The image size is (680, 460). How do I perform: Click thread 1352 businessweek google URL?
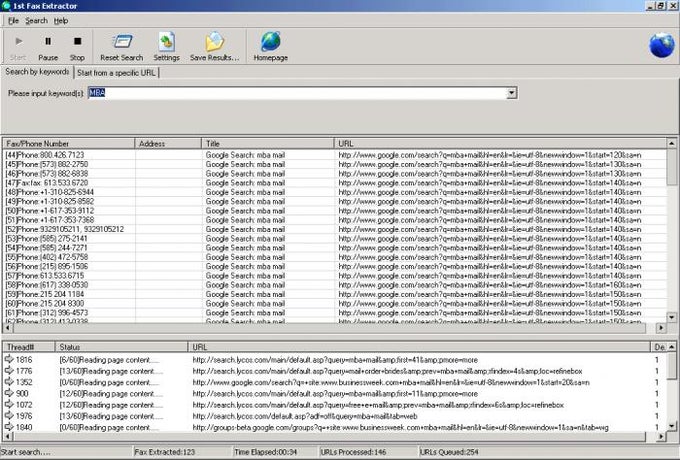[391, 382]
